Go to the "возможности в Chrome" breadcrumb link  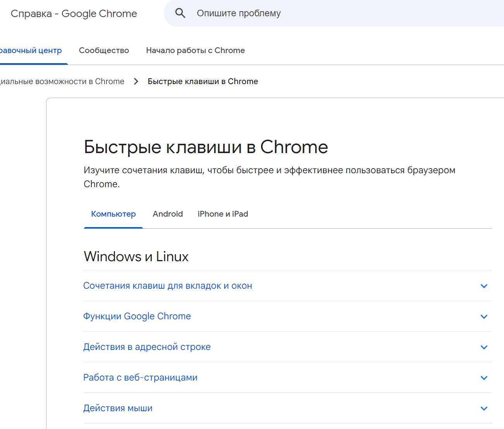point(62,81)
